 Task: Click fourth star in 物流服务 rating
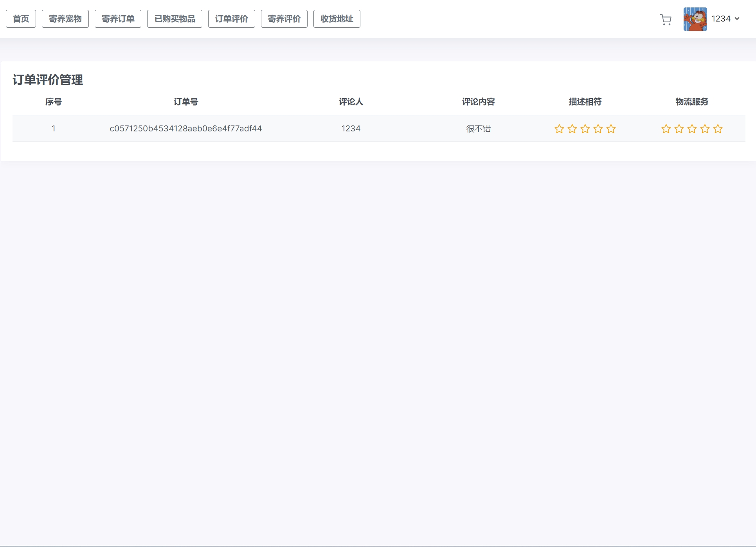click(x=705, y=129)
